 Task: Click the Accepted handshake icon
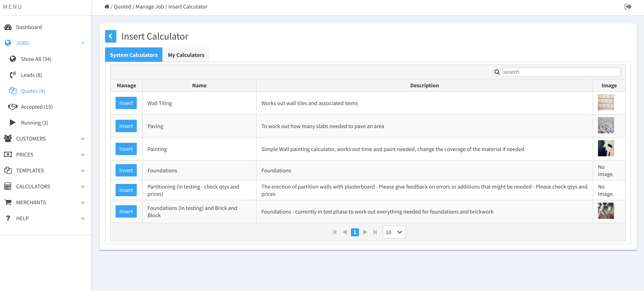[x=13, y=107]
